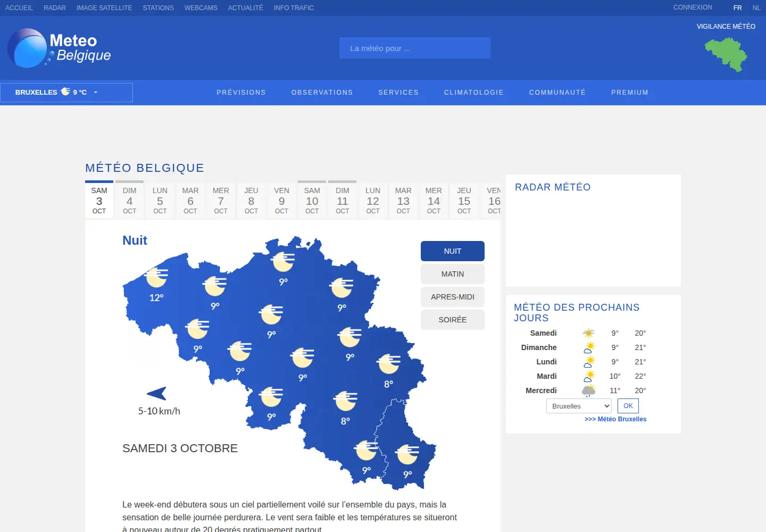The height and width of the screenshot is (532, 766).
Task: Click the moon icon above 12° on the map
Action: point(157,277)
